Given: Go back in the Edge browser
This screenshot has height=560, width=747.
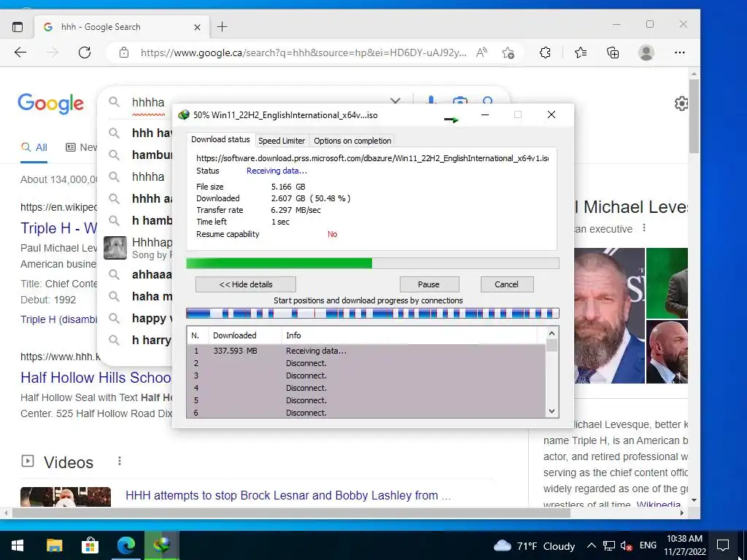Looking at the screenshot, I should [20, 52].
